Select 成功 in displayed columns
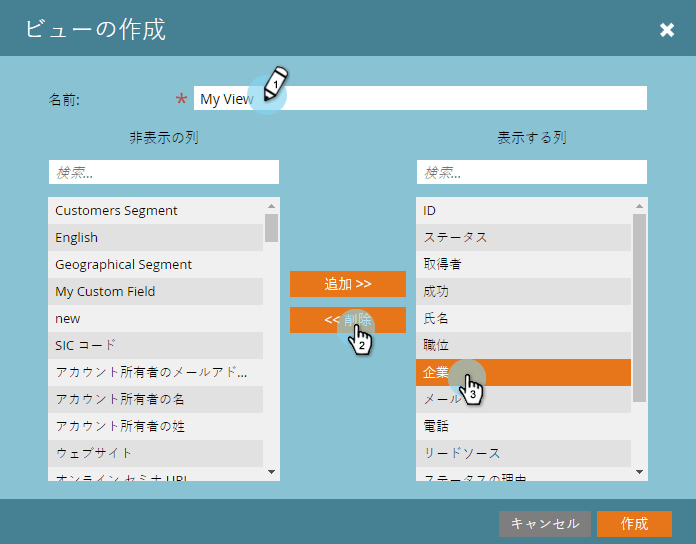 (x=523, y=292)
